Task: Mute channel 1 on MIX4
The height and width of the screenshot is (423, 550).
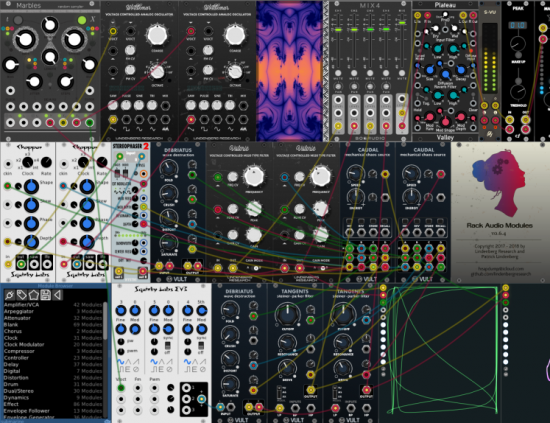Action: point(338,73)
